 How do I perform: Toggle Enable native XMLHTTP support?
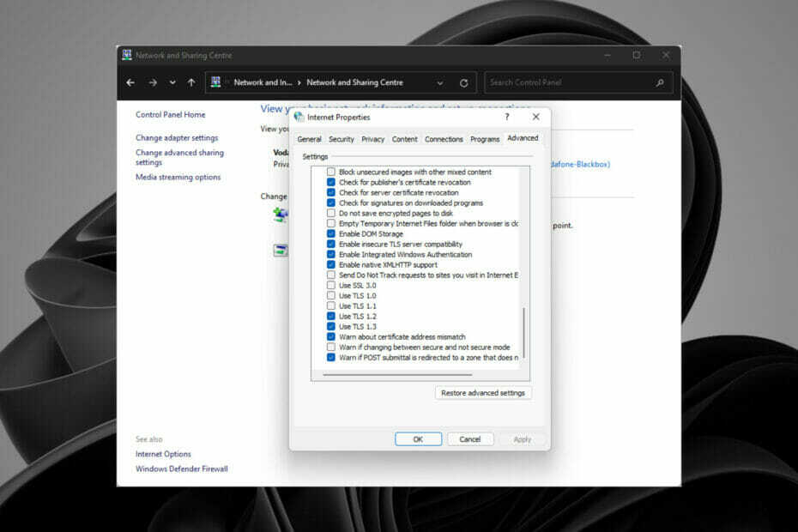pos(331,265)
